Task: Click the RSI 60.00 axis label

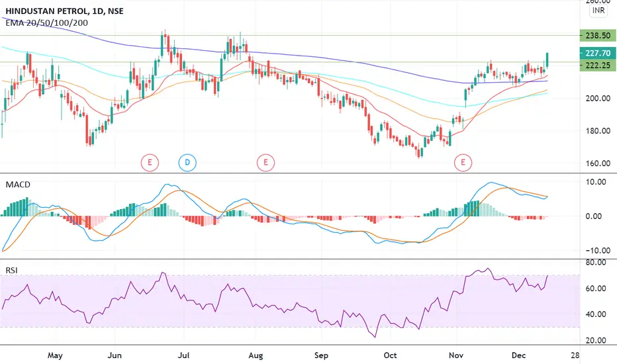Action: pyautogui.click(x=596, y=289)
